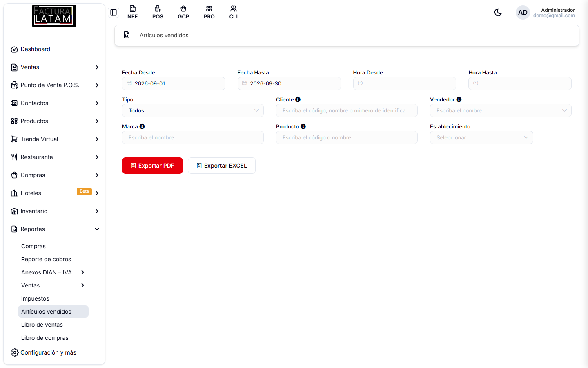The width and height of the screenshot is (588, 368).
Task: Click the info icon next to Cliente
Action: (x=298, y=99)
